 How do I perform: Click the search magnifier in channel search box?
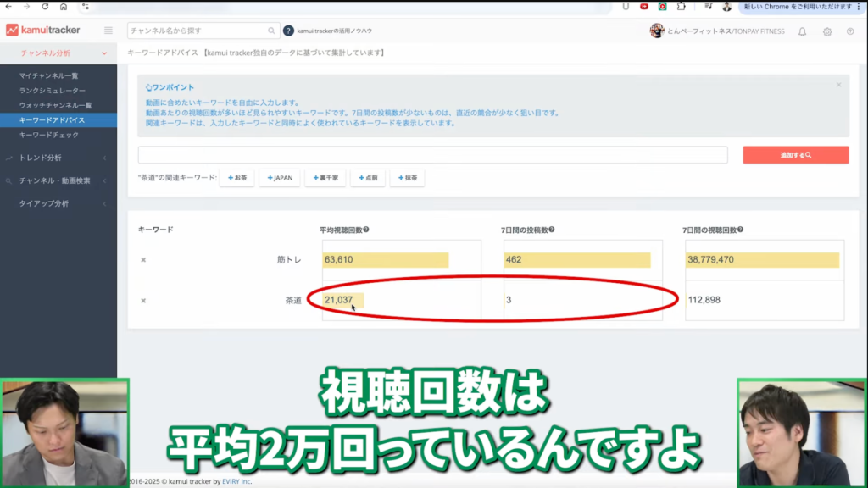click(272, 30)
